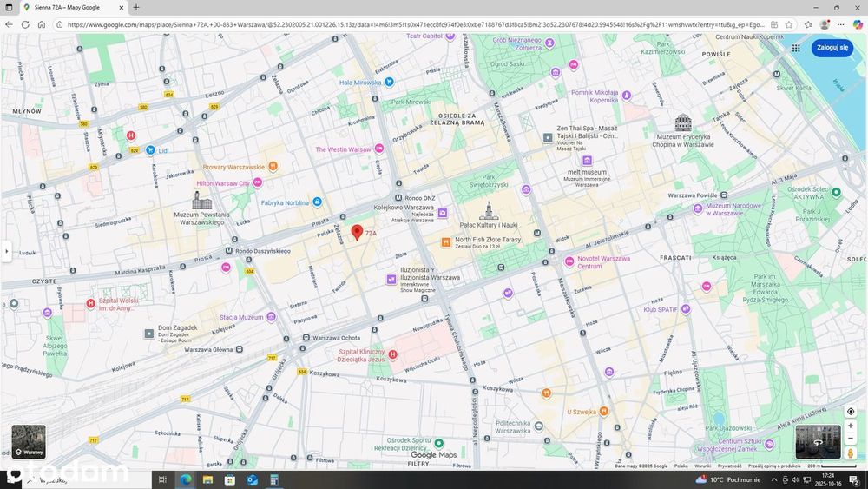
Task: Select the Sienna 72A – Mapy Google tab
Action: (x=73, y=8)
